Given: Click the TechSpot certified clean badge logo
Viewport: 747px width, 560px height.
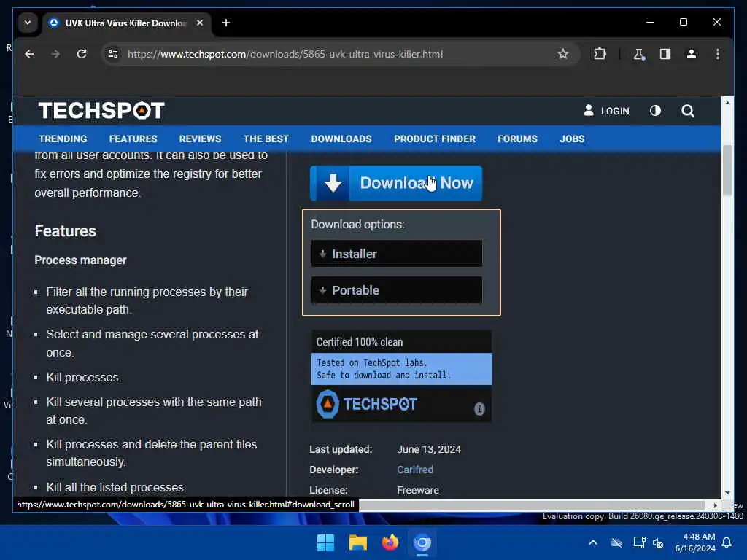Looking at the screenshot, I should click(x=367, y=404).
